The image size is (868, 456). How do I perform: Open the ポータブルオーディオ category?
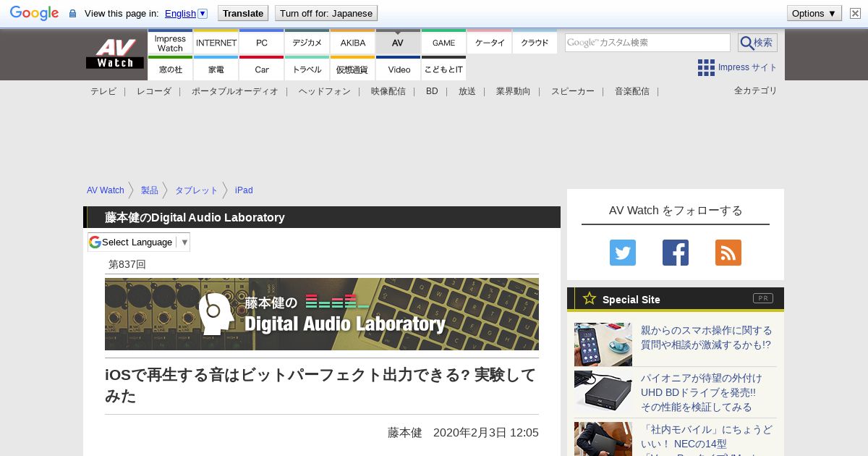coord(235,91)
